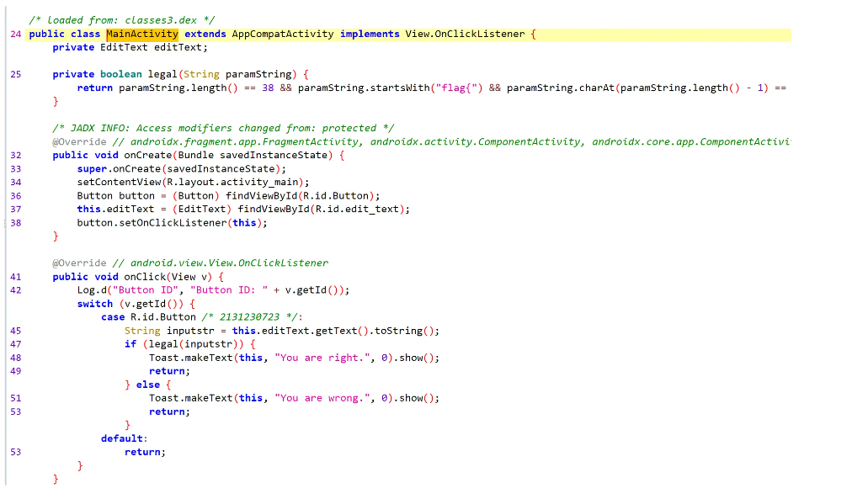Image resolution: width=868 pixels, height=499 pixels.
Task: Click R.id.Button inside findViewById on line 36
Action: pyautogui.click(x=336, y=196)
